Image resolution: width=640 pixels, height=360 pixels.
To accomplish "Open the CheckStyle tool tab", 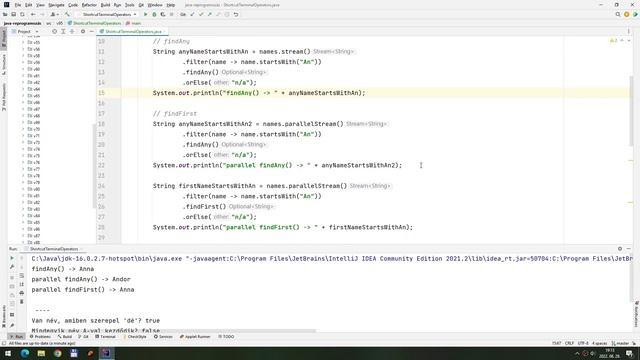I will coord(135,337).
